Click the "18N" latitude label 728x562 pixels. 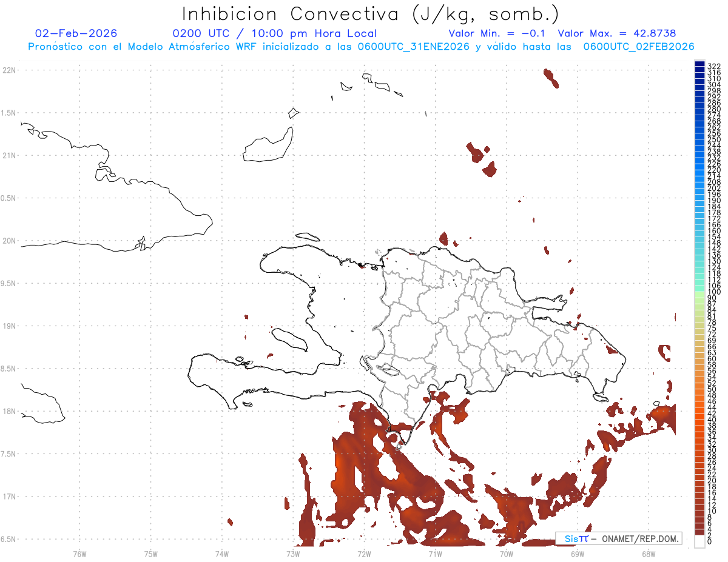pos(9,411)
